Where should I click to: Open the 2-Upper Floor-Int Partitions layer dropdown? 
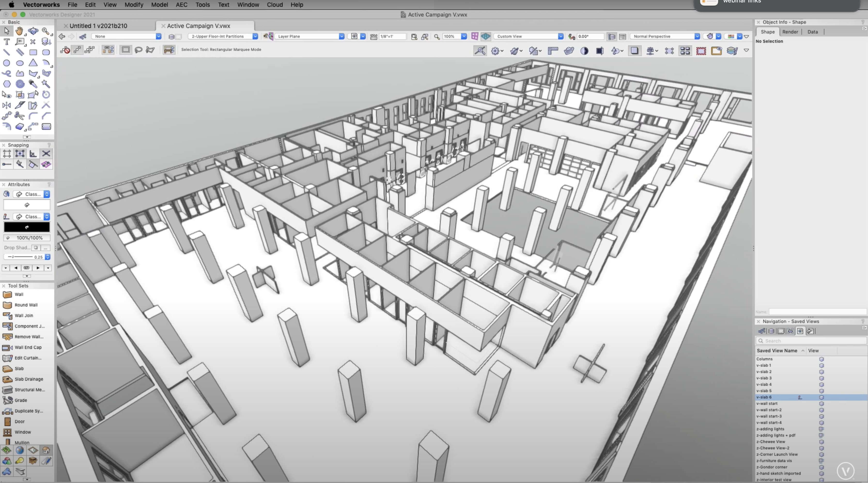[223, 36]
